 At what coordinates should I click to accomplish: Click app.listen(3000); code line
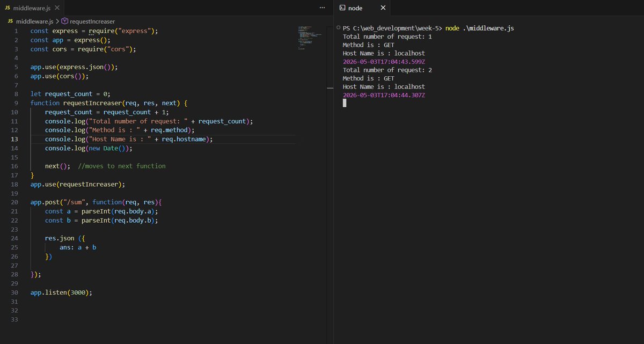click(x=61, y=292)
